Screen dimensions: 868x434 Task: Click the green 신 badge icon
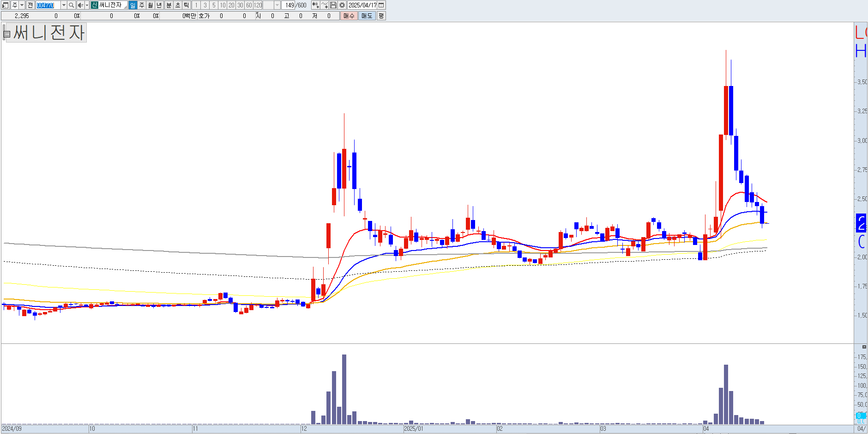pos(94,5)
